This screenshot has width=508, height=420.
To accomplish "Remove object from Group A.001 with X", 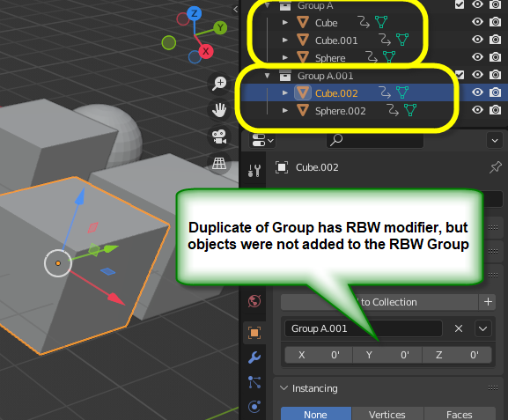I will pos(459,328).
